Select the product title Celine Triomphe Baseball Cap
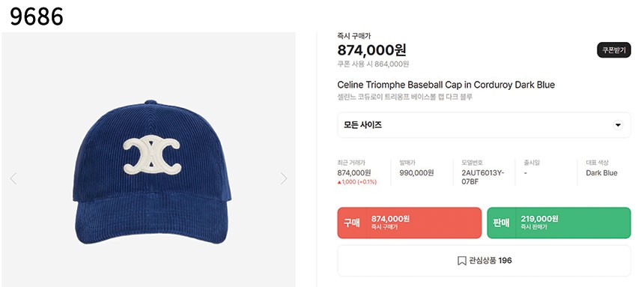Image resolution: width=644 pixels, height=287 pixels. pos(446,85)
